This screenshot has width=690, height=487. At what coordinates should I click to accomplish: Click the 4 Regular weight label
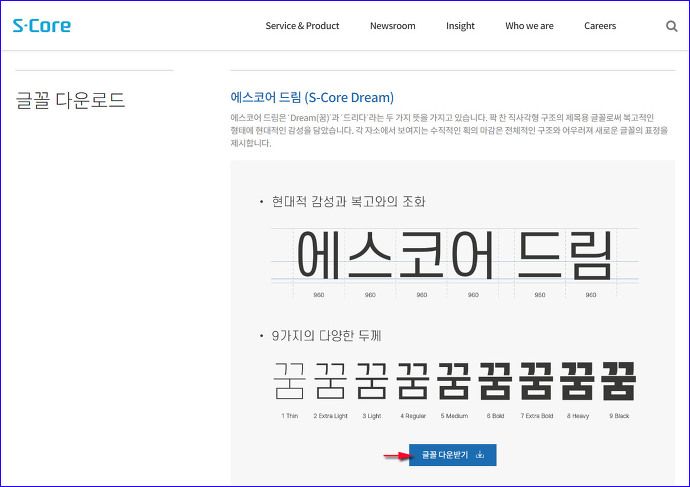413,416
